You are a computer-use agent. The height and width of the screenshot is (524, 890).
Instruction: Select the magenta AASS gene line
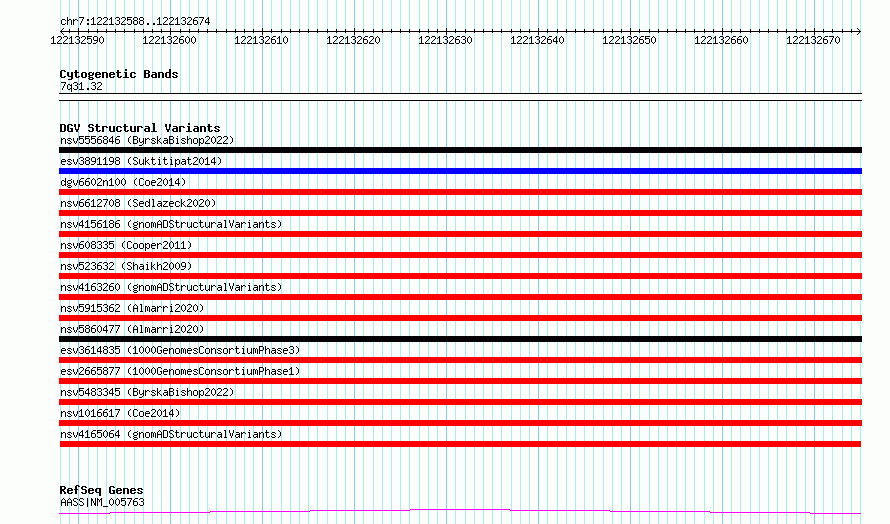460,512
